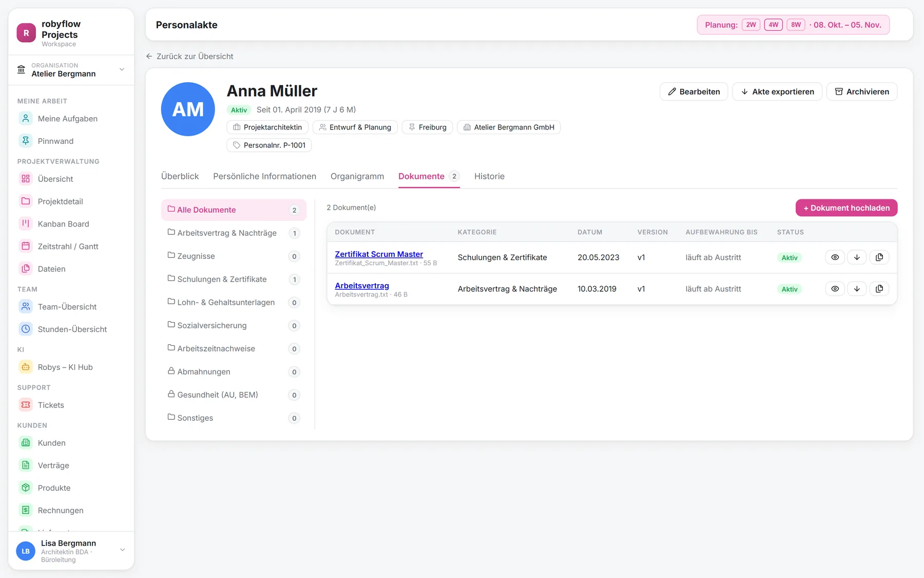Click the Tickets icon in Support
Screen dimensions: 924x578
click(26, 405)
